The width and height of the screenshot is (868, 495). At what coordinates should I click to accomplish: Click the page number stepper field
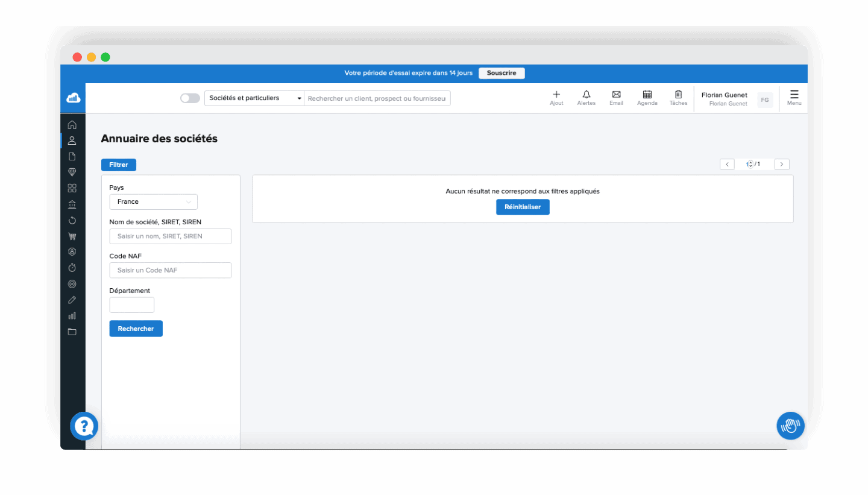(749, 164)
